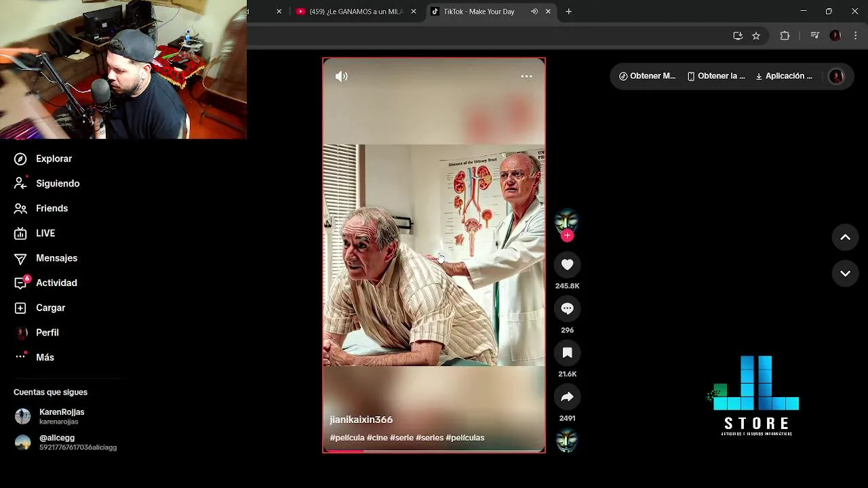
Task: Open the Chrome profile avatar
Action: [x=835, y=36]
